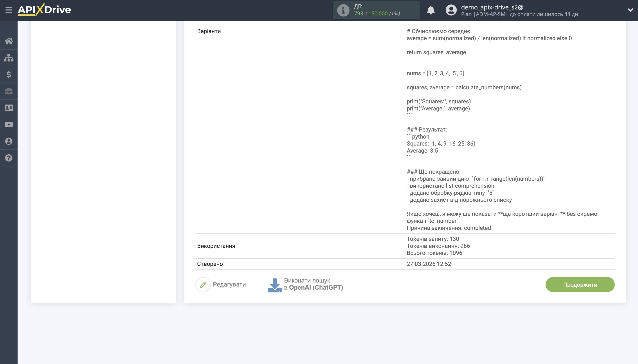
Task: Expand the account dropdown chevron top right
Action: pyautogui.click(x=631, y=10)
